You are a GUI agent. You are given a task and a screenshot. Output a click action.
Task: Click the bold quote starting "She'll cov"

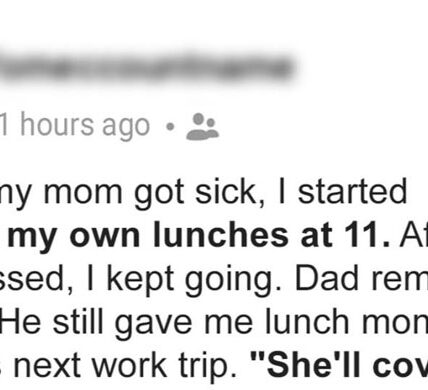click(339, 365)
